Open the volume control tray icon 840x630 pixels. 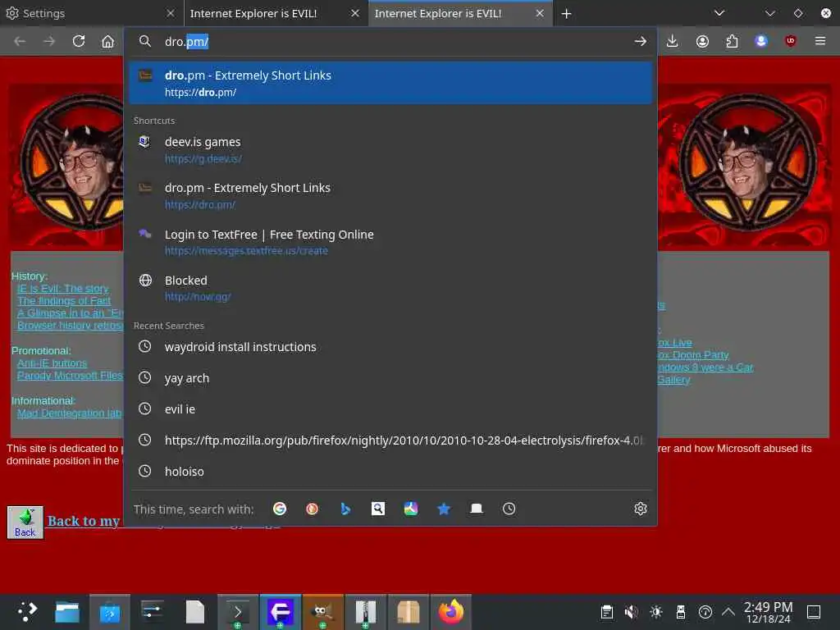pos(632,612)
